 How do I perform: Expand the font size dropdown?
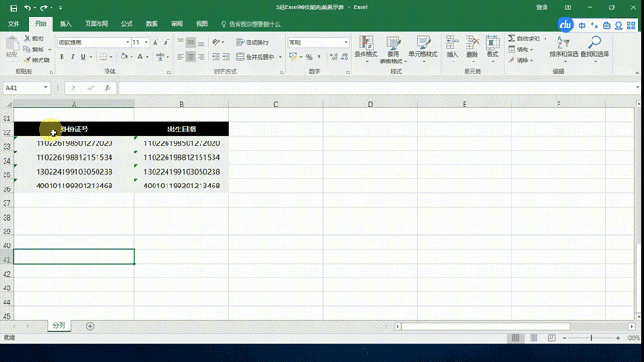point(146,42)
